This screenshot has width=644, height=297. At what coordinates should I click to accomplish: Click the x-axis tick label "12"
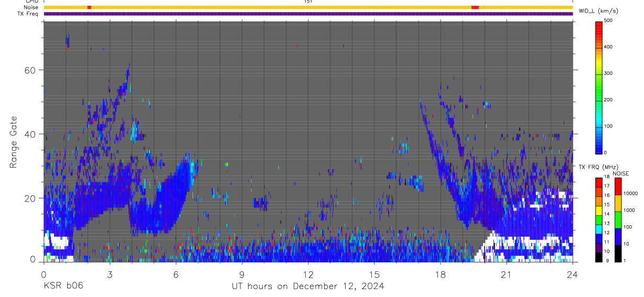[x=308, y=274]
